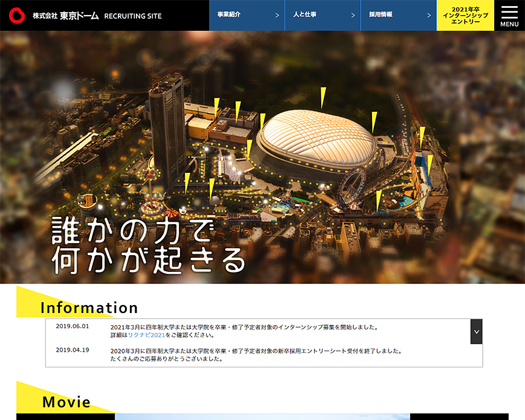Expand the Information news list chevron

point(476,331)
